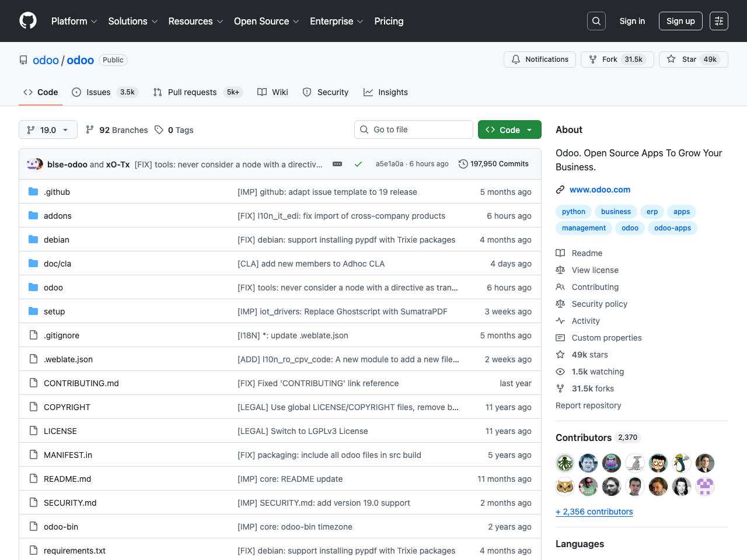Open the www.odoo.com link

600,190
